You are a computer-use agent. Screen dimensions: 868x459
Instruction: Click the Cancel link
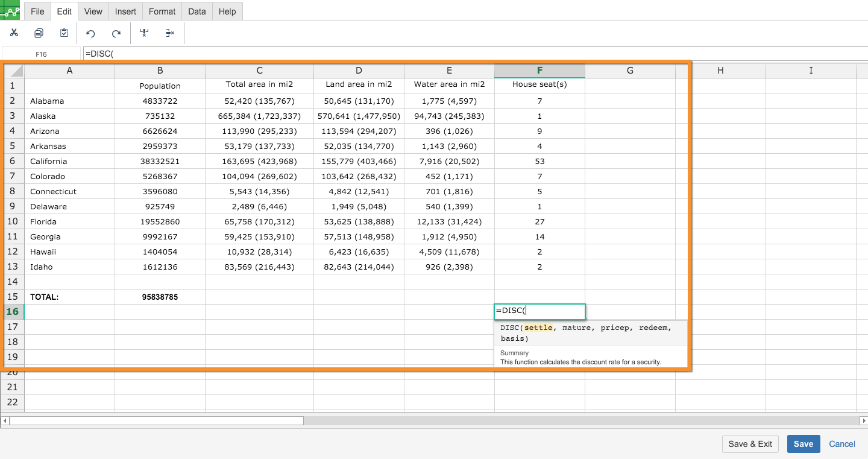click(841, 444)
